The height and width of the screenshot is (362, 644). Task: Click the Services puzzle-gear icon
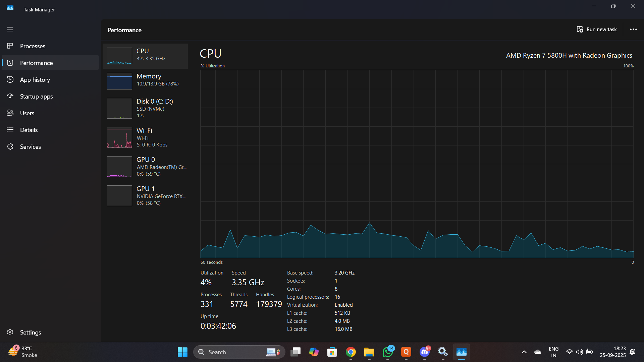(10, 146)
